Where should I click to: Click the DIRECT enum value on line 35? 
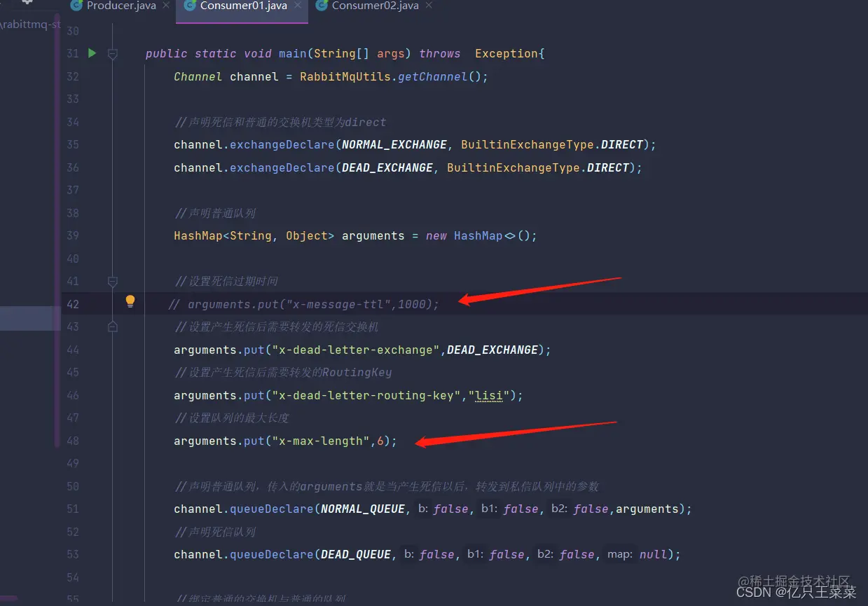coord(622,144)
